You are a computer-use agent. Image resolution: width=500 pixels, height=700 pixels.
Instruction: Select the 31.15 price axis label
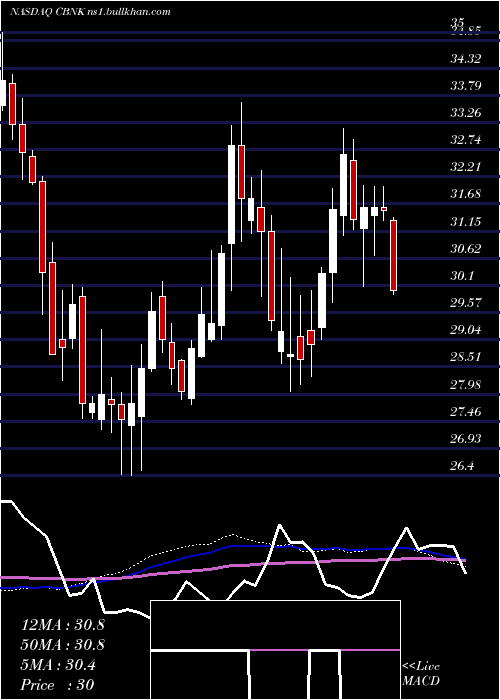466,221
